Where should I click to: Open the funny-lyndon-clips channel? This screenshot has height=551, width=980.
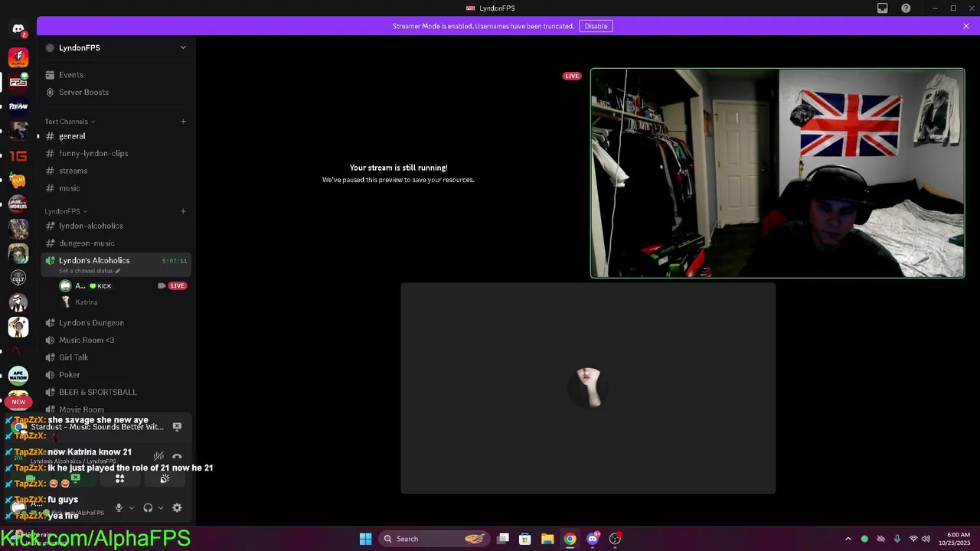coord(116,153)
